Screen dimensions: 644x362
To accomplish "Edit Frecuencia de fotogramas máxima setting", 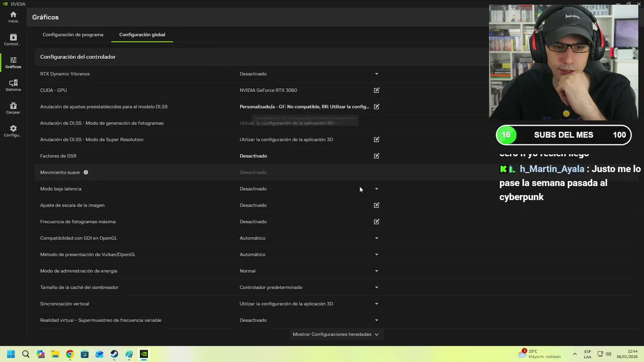I will (x=376, y=222).
